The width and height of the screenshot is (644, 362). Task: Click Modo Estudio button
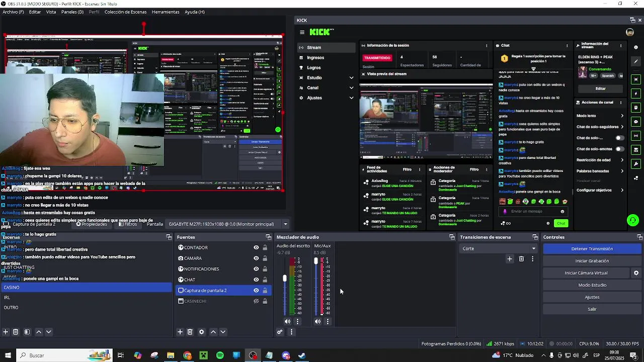coord(592,285)
